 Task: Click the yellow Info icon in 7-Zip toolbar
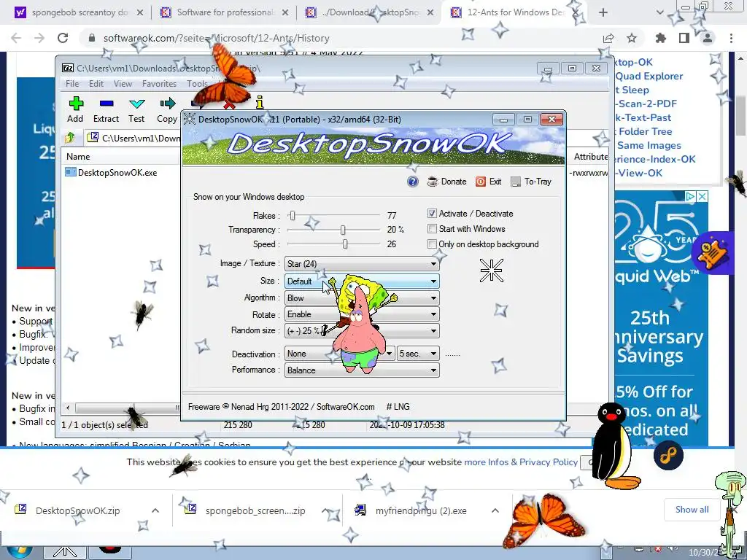(260, 102)
